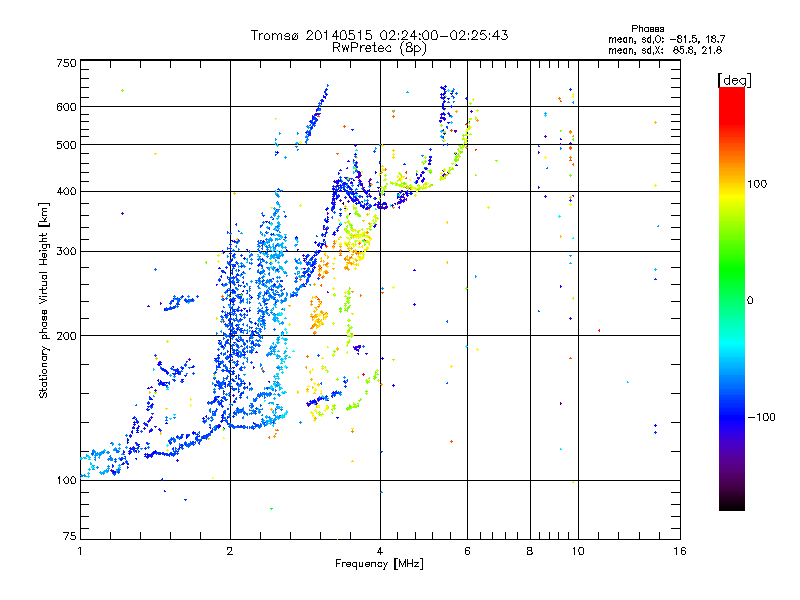Click the '500' height axis label
The height and width of the screenshot is (600, 800).
(67, 145)
